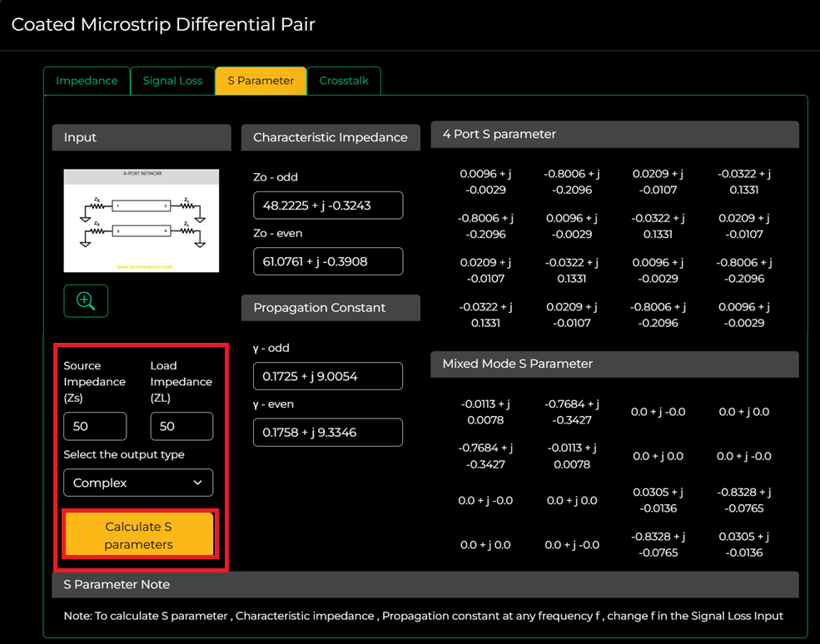This screenshot has height=644, width=820.
Task: Click mixed mode first row -0.7684 + j -0.3427
Action: [572, 412]
